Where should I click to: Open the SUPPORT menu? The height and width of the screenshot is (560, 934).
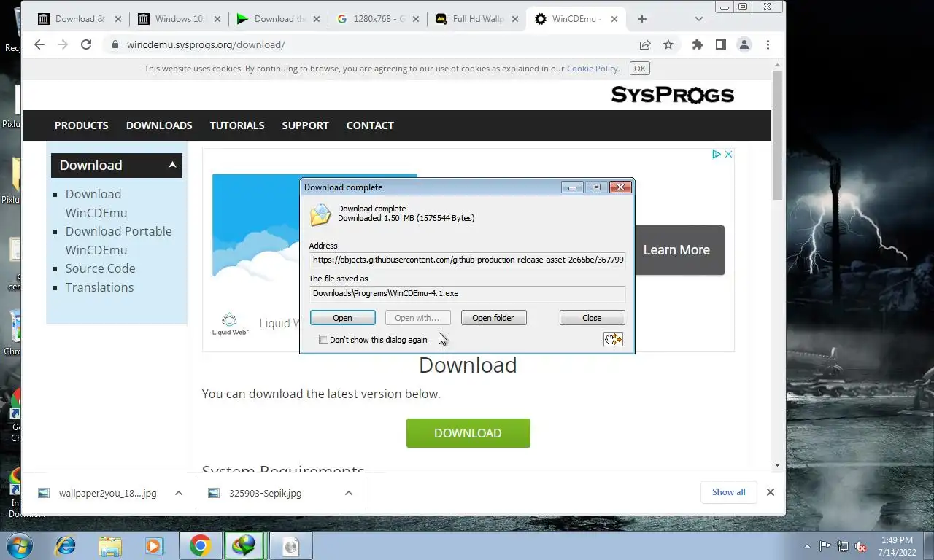[305, 125]
